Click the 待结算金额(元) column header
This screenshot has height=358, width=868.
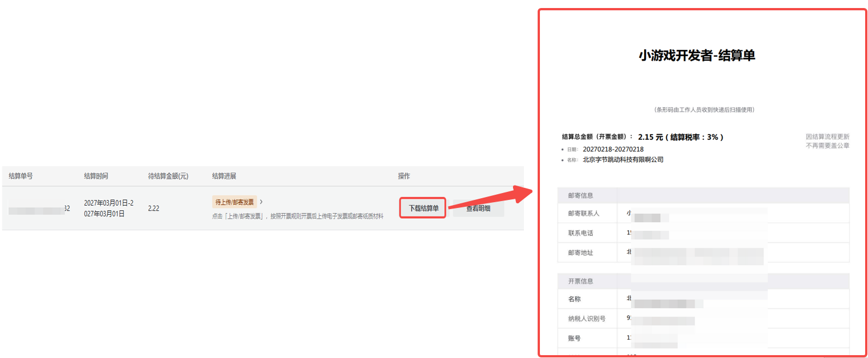(168, 176)
